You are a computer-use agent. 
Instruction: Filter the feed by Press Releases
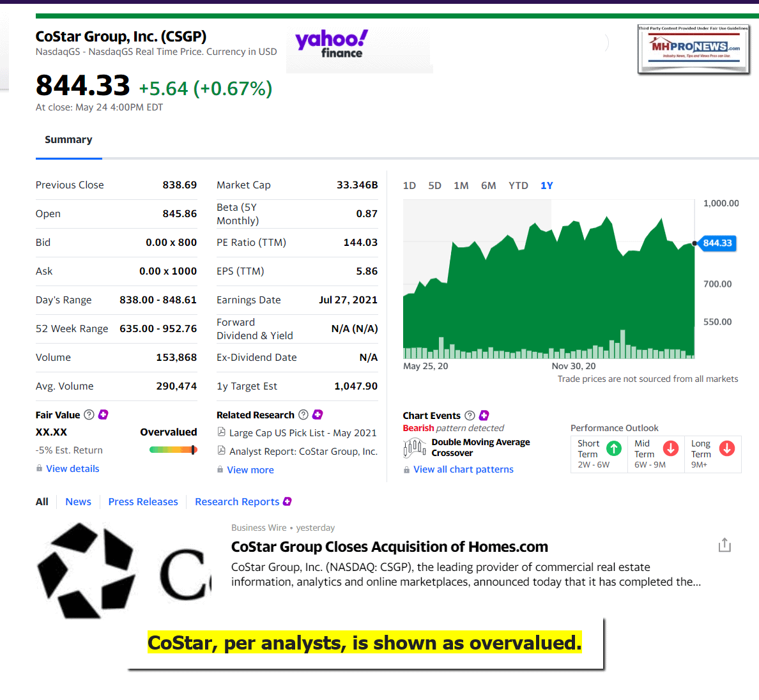pyautogui.click(x=143, y=502)
